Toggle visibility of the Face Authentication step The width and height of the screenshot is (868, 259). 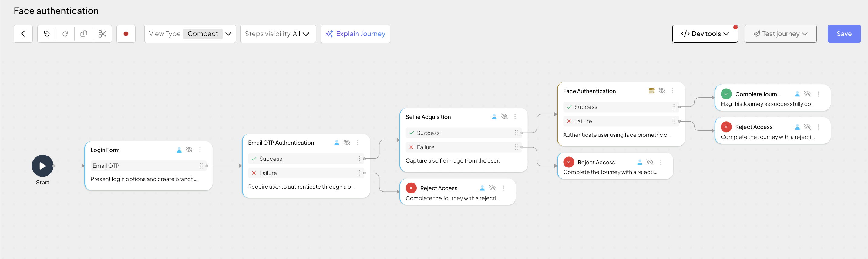click(662, 91)
